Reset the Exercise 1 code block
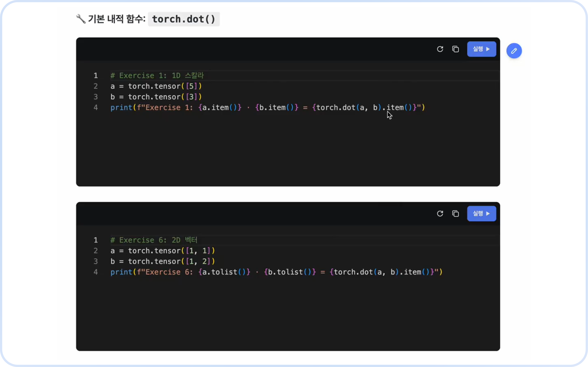 pos(440,49)
